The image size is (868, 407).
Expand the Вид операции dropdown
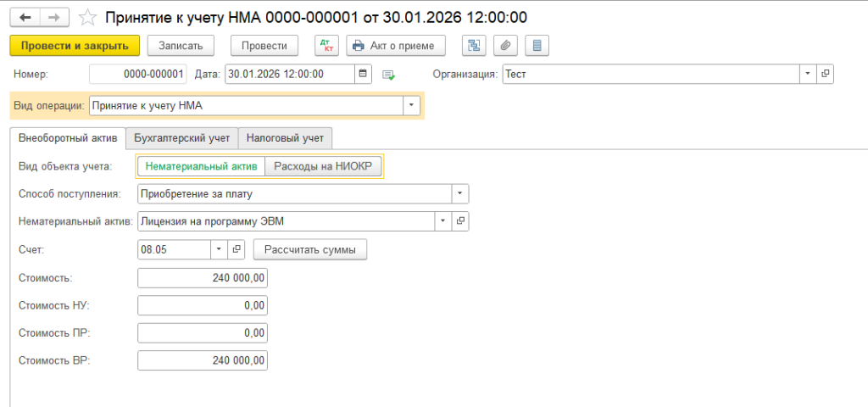411,106
